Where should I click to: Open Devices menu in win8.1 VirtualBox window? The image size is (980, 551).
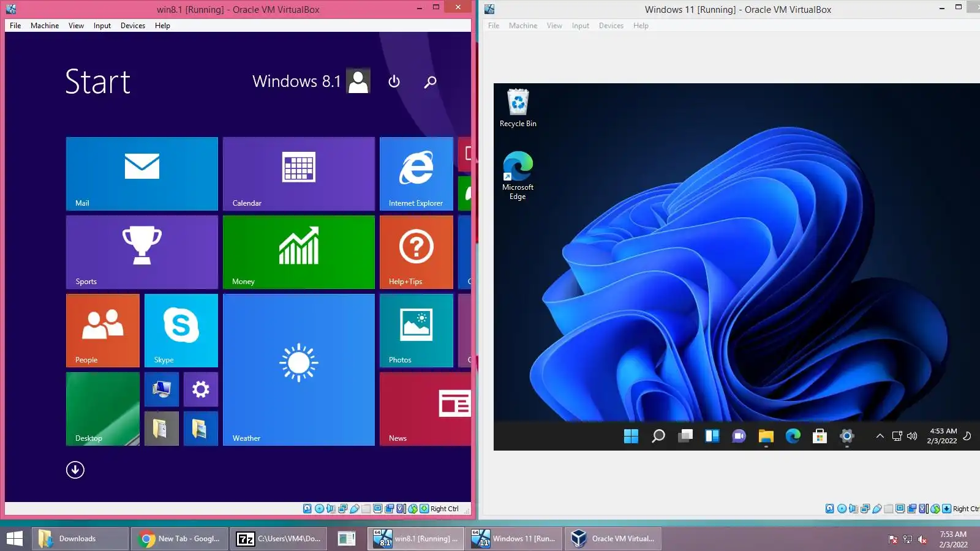click(133, 26)
